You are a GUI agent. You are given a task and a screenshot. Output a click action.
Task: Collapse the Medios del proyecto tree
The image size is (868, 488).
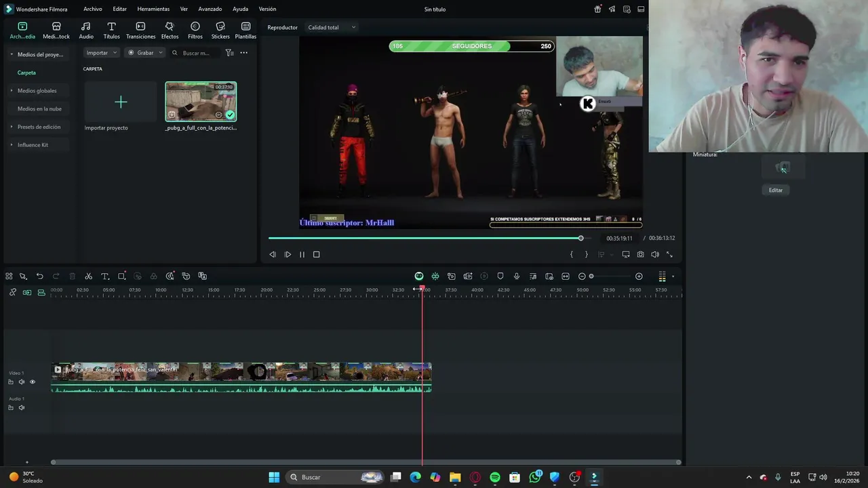(12, 54)
